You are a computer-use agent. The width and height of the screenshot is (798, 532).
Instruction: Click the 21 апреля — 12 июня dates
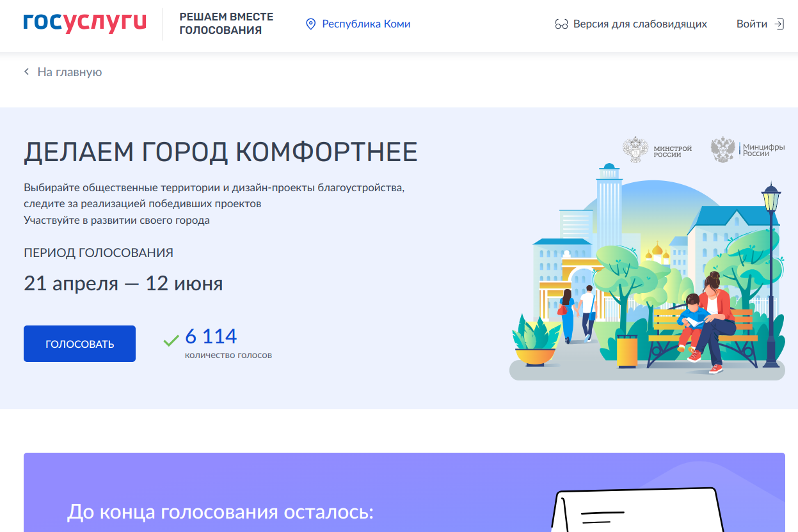click(123, 283)
